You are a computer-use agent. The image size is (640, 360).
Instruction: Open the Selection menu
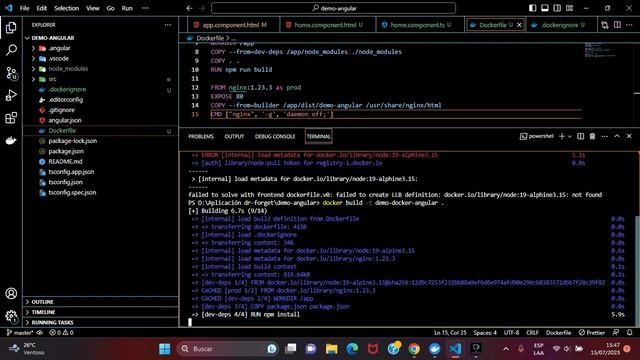click(67, 8)
